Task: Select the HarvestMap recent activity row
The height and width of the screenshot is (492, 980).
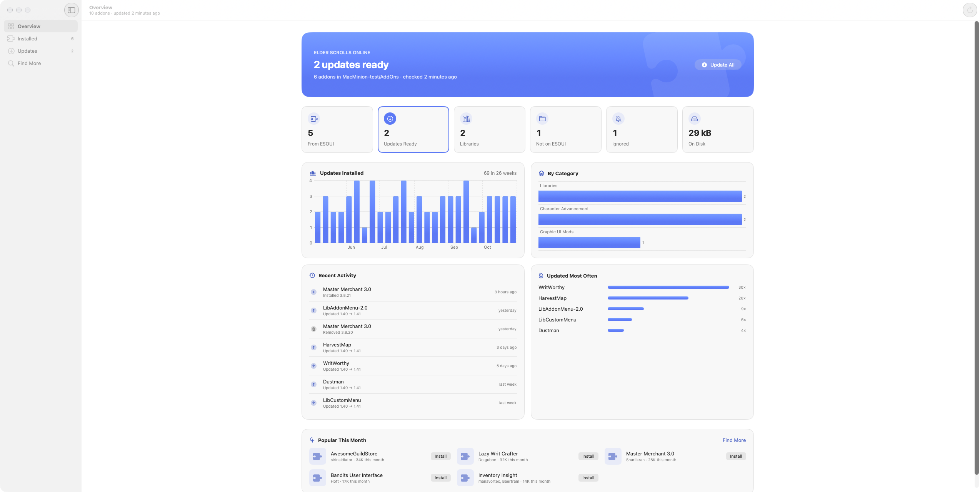Action: (x=413, y=348)
